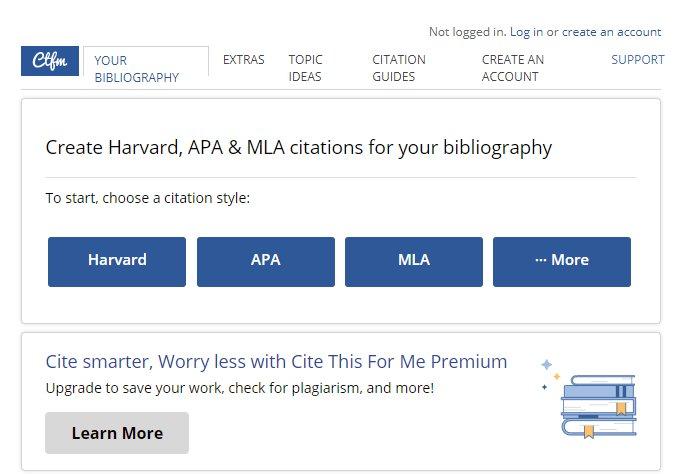Screen dimensions: 682x474
Task: Open the Extras menu
Action: click(244, 60)
